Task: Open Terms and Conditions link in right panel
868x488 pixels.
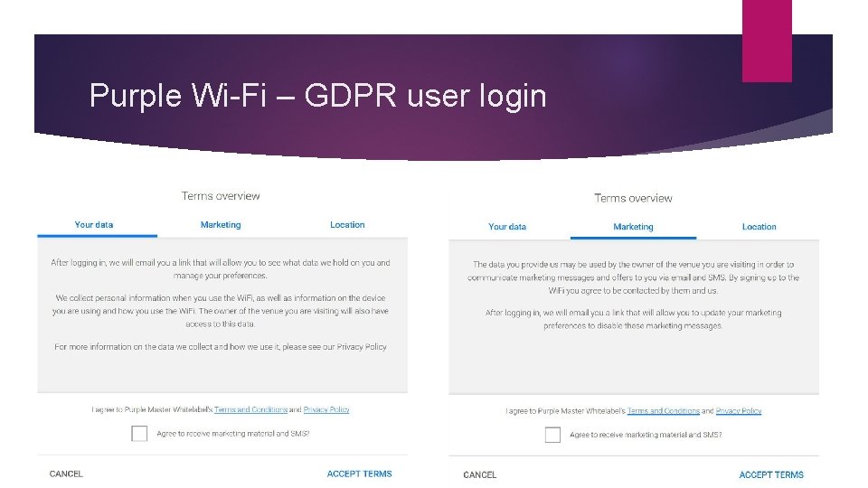Action: coord(663,411)
